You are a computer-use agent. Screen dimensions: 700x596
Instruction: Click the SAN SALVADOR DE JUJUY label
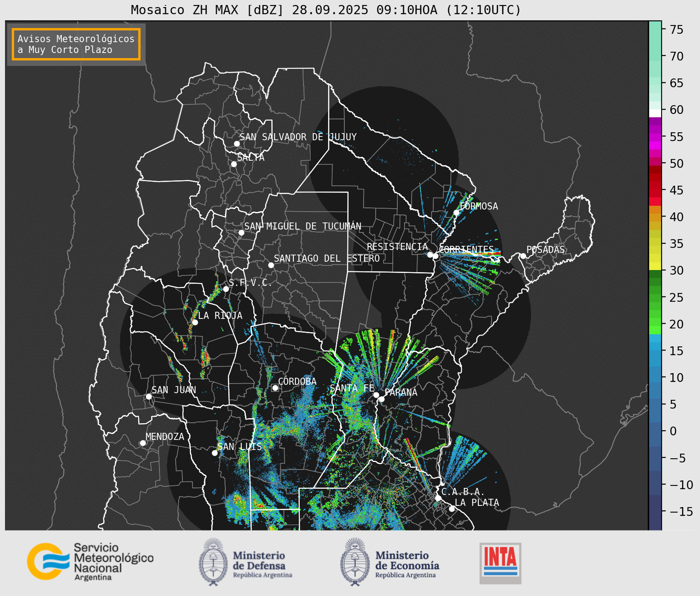point(298,137)
